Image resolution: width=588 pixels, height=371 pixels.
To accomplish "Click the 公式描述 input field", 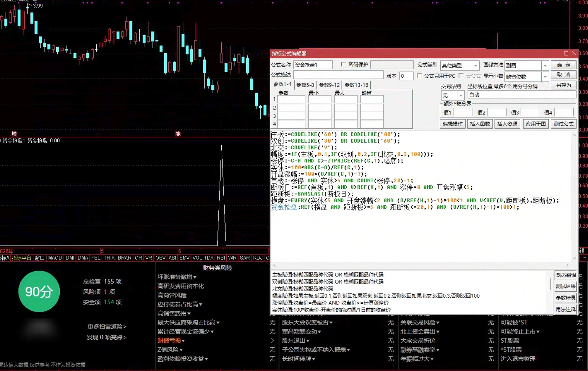I will (338, 75).
